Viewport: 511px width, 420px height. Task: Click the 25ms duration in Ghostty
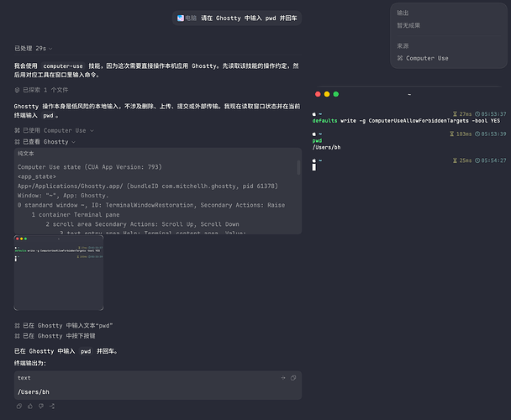pos(466,160)
